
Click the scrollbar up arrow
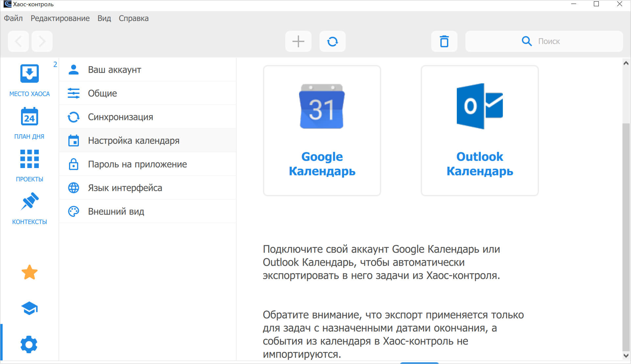click(x=626, y=63)
